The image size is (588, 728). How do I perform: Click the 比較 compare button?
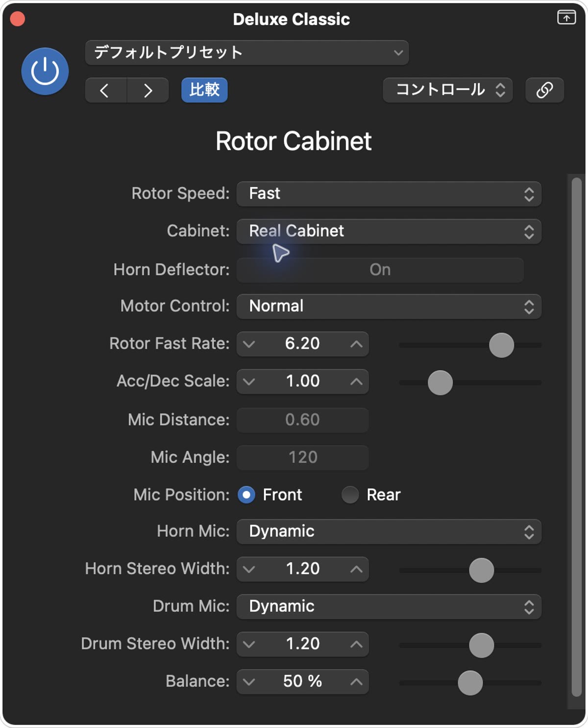pyautogui.click(x=204, y=90)
